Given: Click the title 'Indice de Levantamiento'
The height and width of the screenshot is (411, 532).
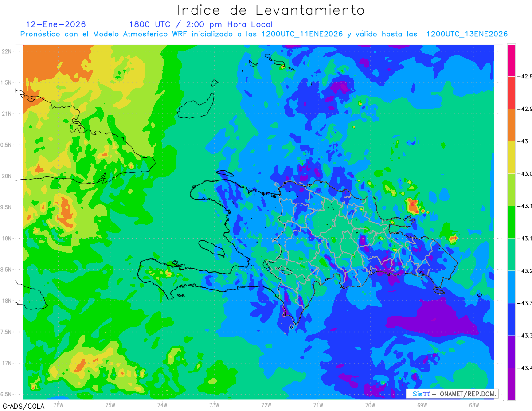Looking at the screenshot, I should [x=271, y=10].
